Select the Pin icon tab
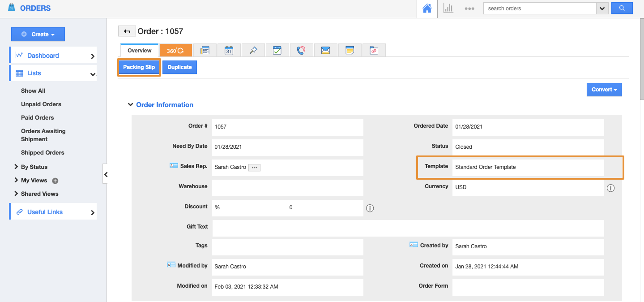Image resolution: width=644 pixels, height=302 pixels. pyautogui.click(x=253, y=50)
